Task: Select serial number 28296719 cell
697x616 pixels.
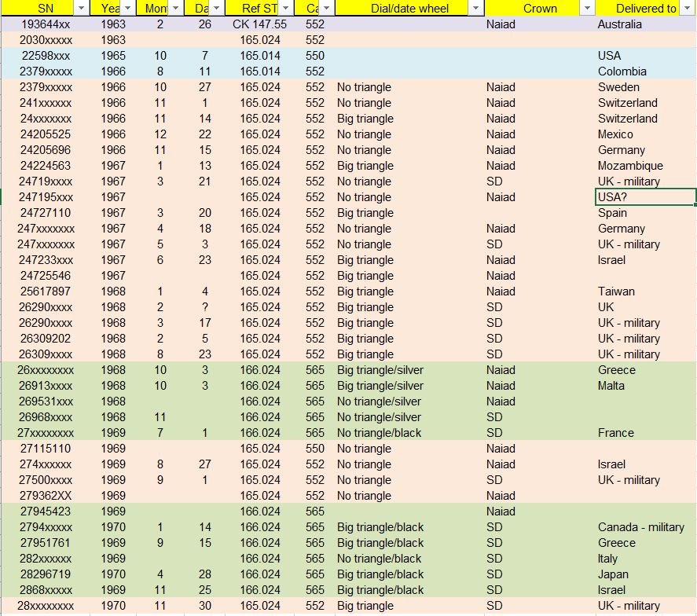Action: tap(46, 574)
